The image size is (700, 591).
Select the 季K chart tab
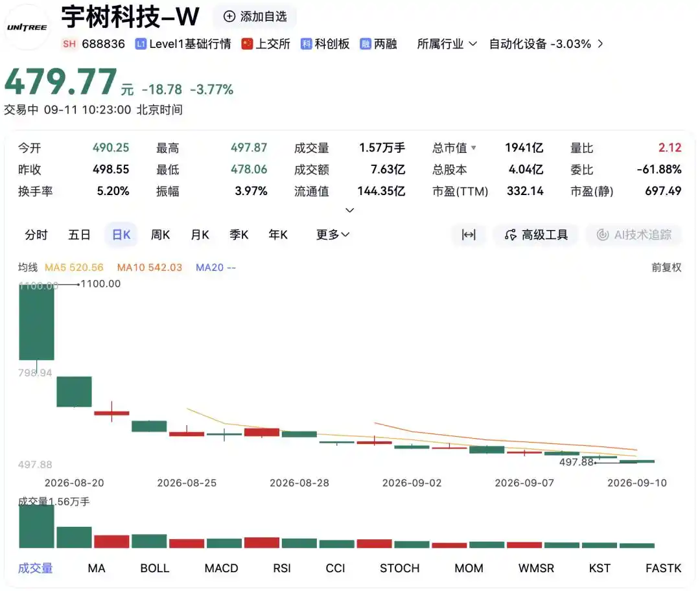[x=239, y=235]
